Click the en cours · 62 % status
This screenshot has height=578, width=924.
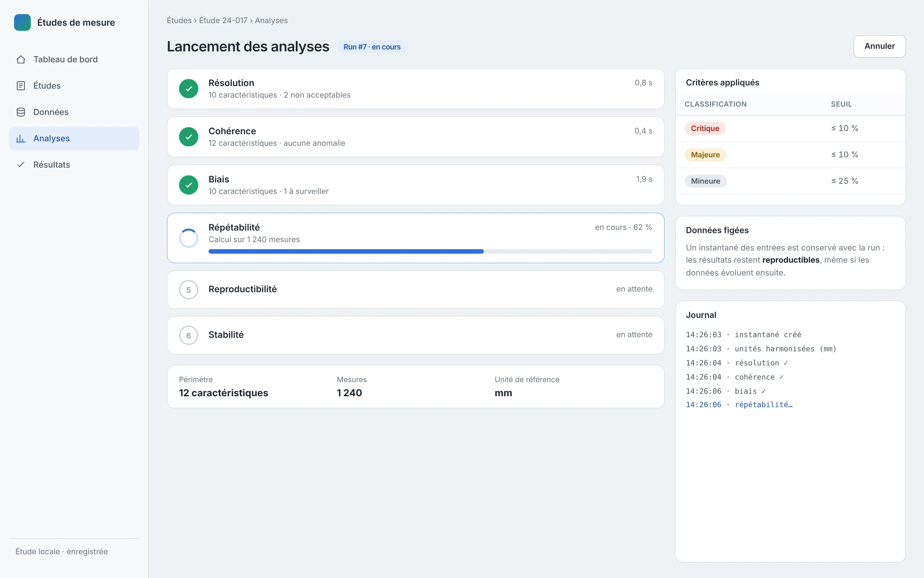pyautogui.click(x=623, y=227)
